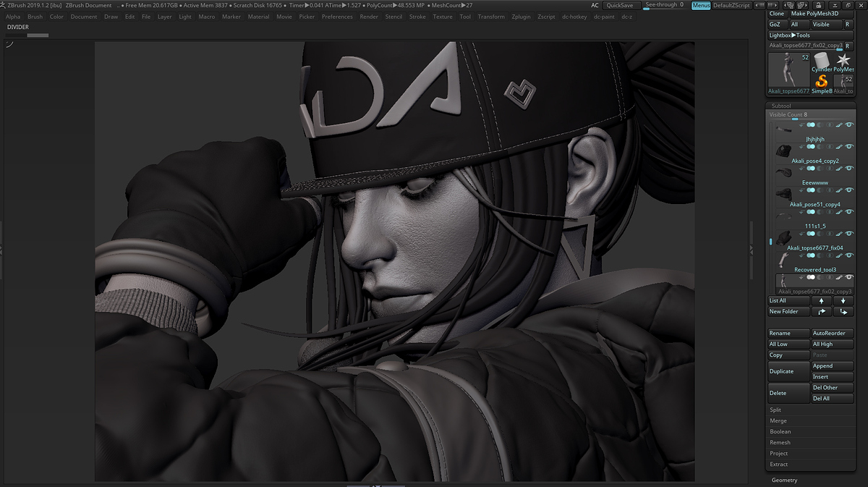The image size is (868, 487).
Task: Click the folder arrow icon on Eeewwww row
Action: 801,168
